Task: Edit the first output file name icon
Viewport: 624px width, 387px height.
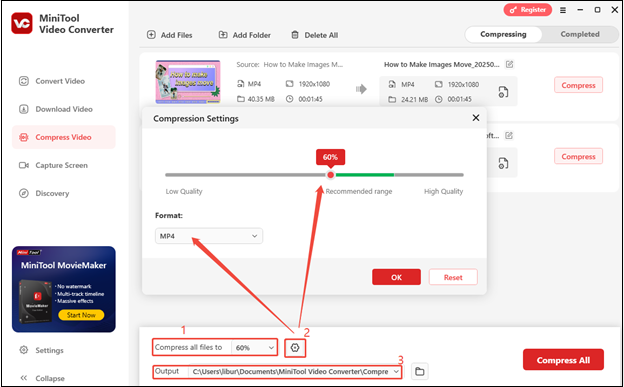Action: click(x=509, y=64)
